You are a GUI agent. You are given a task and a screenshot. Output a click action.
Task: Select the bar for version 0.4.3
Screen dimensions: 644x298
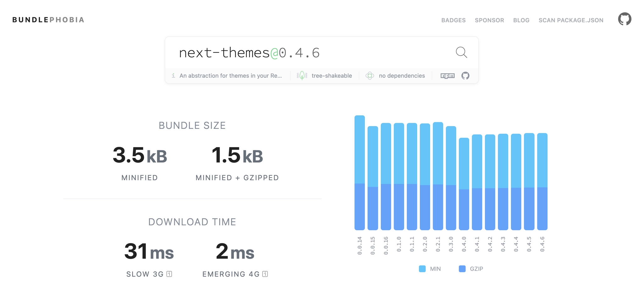click(x=503, y=182)
